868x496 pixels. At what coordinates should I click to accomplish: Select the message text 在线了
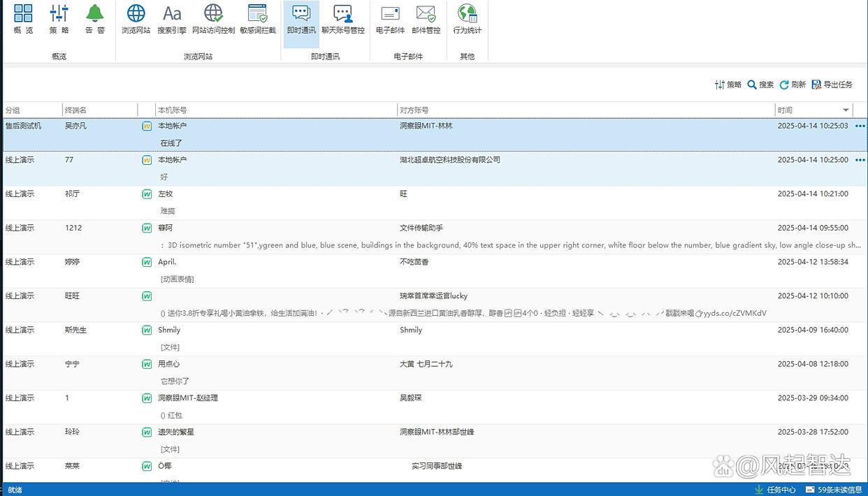(x=171, y=143)
